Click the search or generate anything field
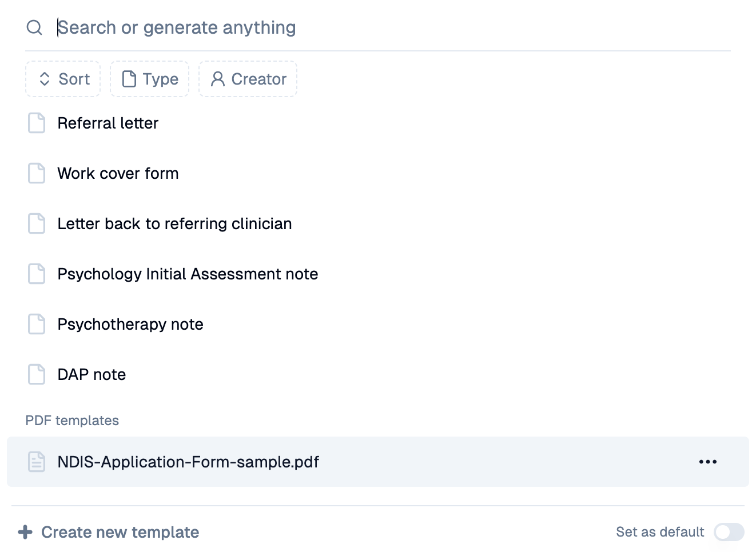The image size is (756, 552). tap(177, 27)
